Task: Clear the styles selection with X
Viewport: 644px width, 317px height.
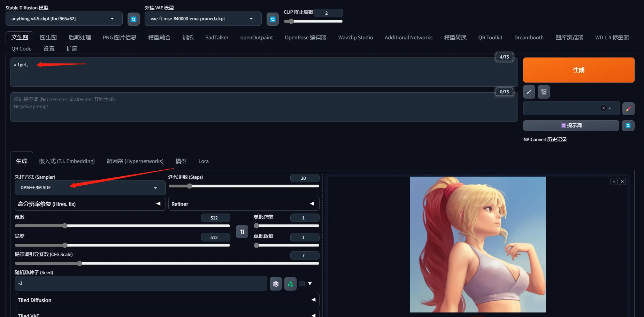Action: 604,108
